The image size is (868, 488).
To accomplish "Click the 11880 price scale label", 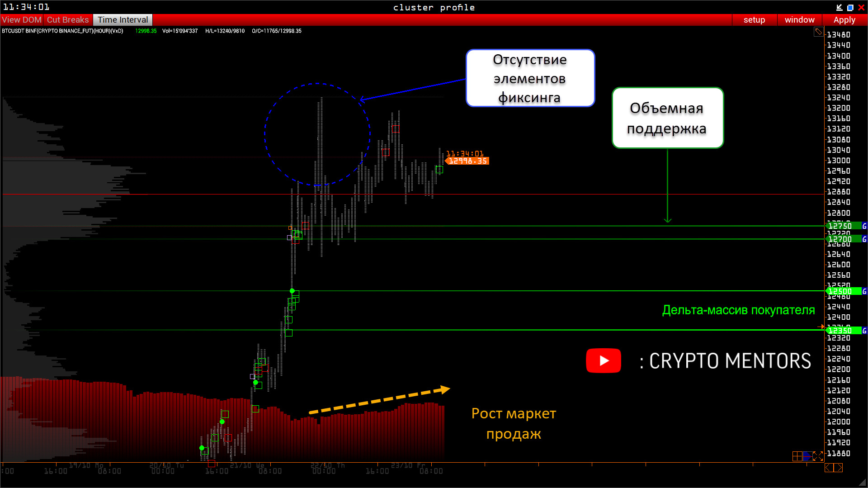I will (x=838, y=454).
